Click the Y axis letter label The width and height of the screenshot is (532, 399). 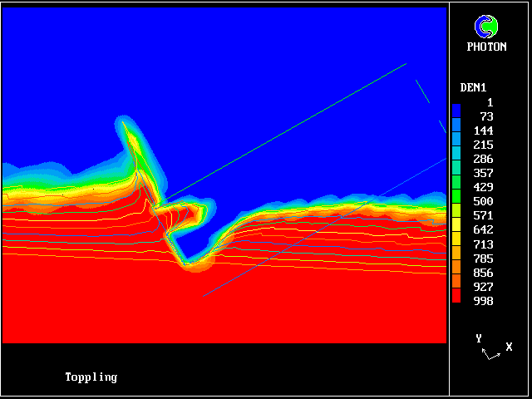click(479, 338)
